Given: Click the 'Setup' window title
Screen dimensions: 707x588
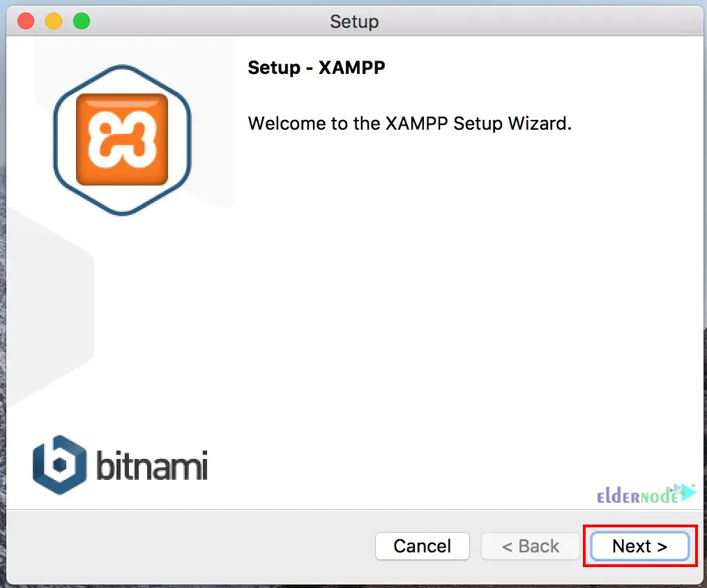Looking at the screenshot, I should tap(354, 21).
